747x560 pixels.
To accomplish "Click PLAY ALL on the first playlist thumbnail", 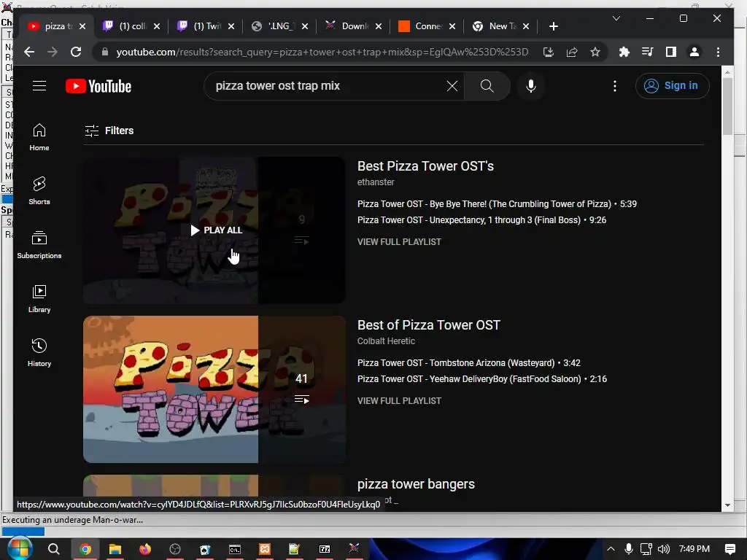I will coord(216,230).
